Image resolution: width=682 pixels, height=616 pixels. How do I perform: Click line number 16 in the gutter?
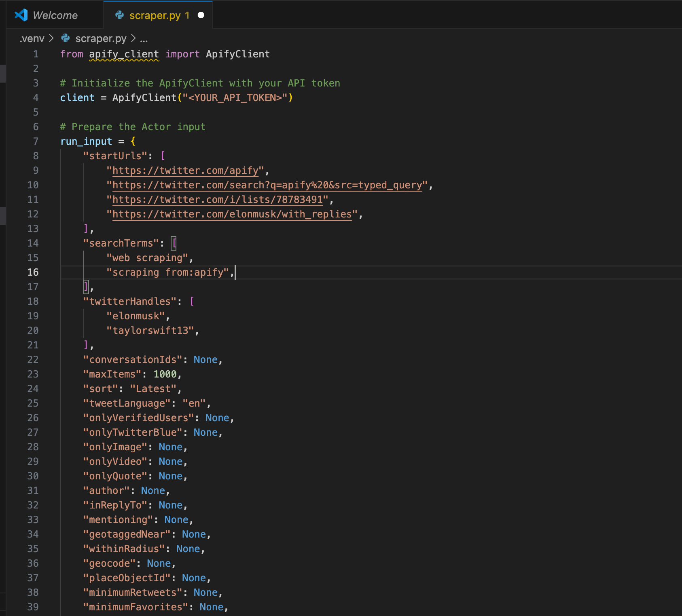(x=33, y=272)
